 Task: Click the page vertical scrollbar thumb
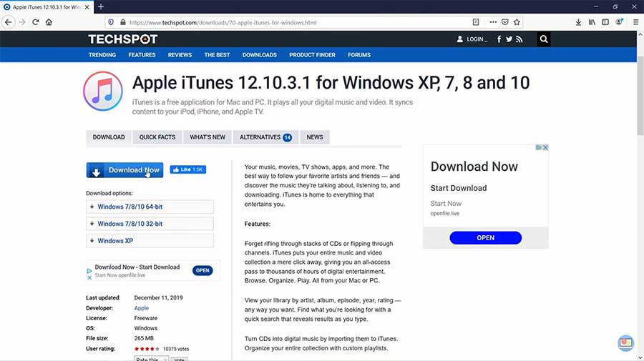pyautogui.click(x=640, y=95)
